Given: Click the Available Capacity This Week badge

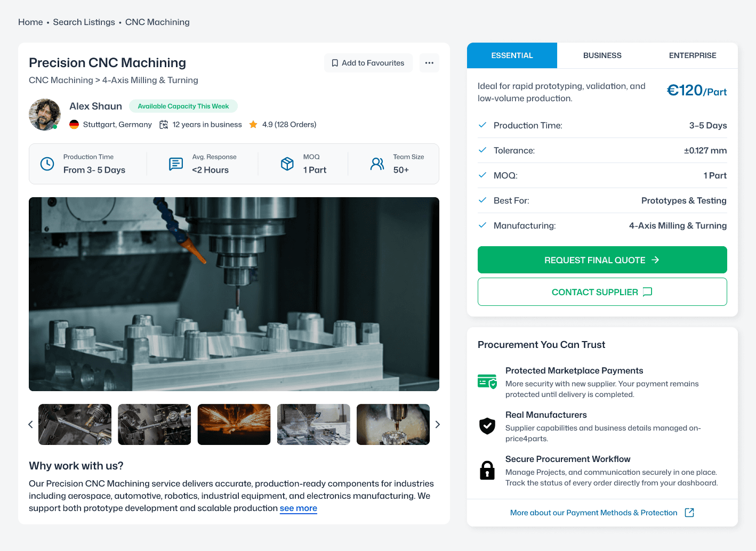Looking at the screenshot, I should coord(183,106).
